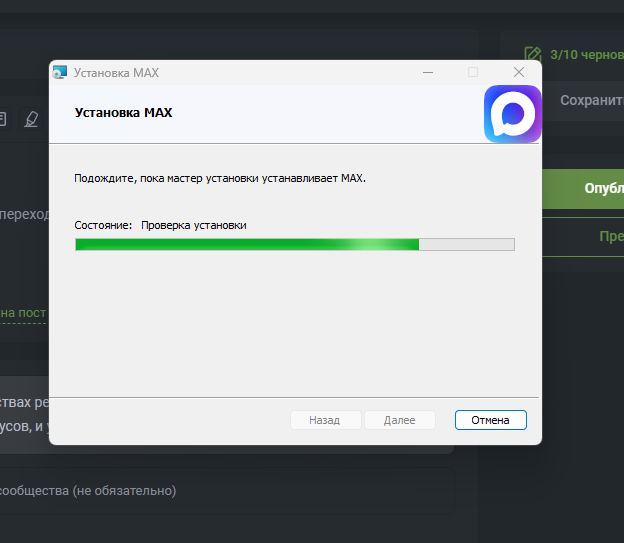Click the Установка MAX title bar text
Screen dimensions: 624x543
pos(116,73)
